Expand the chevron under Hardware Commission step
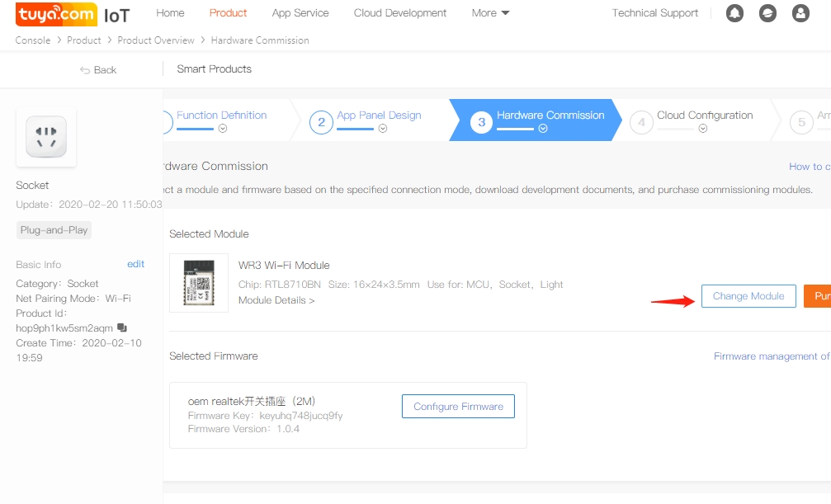 [x=542, y=129]
